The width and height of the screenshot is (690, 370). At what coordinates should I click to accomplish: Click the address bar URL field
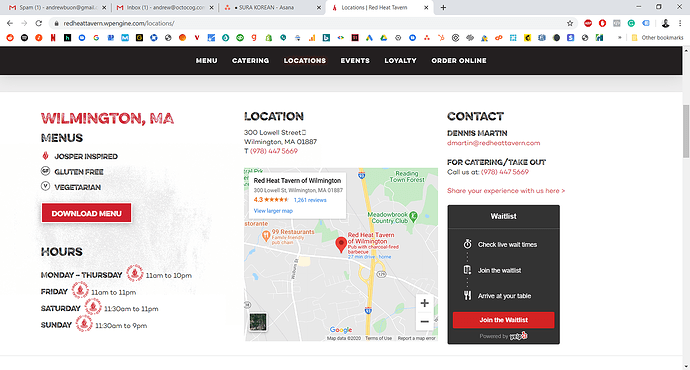(x=308, y=23)
